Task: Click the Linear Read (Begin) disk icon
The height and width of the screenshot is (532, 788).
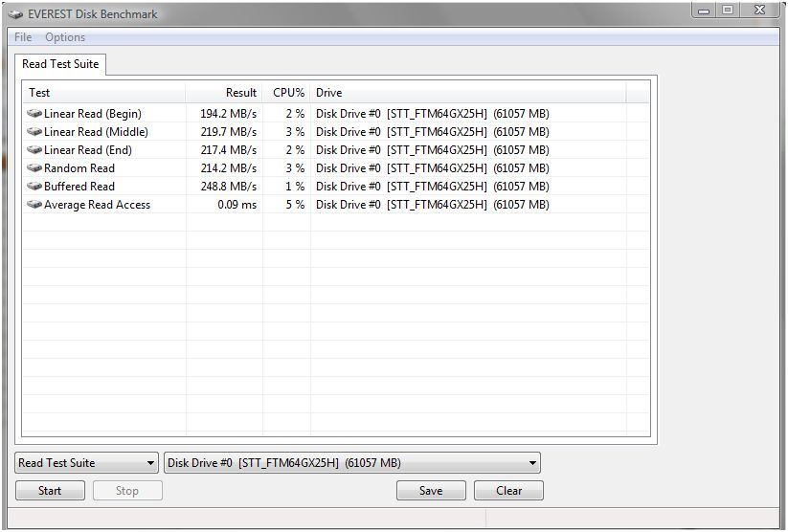Action: tap(34, 114)
